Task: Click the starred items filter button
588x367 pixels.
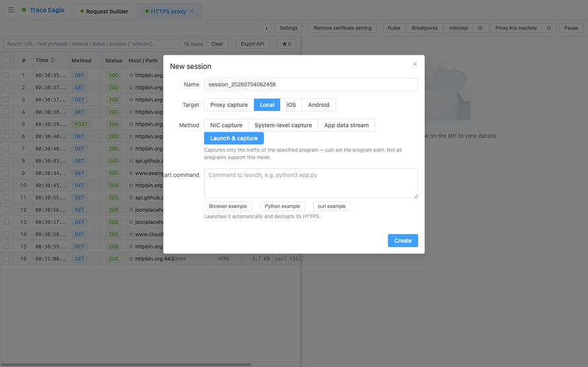Action: (287, 44)
